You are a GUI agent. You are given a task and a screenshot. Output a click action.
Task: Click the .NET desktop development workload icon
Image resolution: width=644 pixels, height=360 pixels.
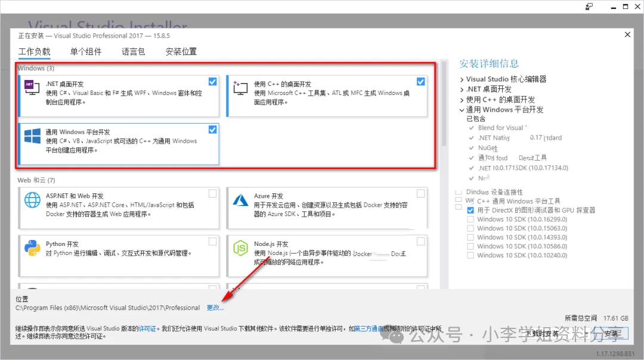(x=32, y=87)
